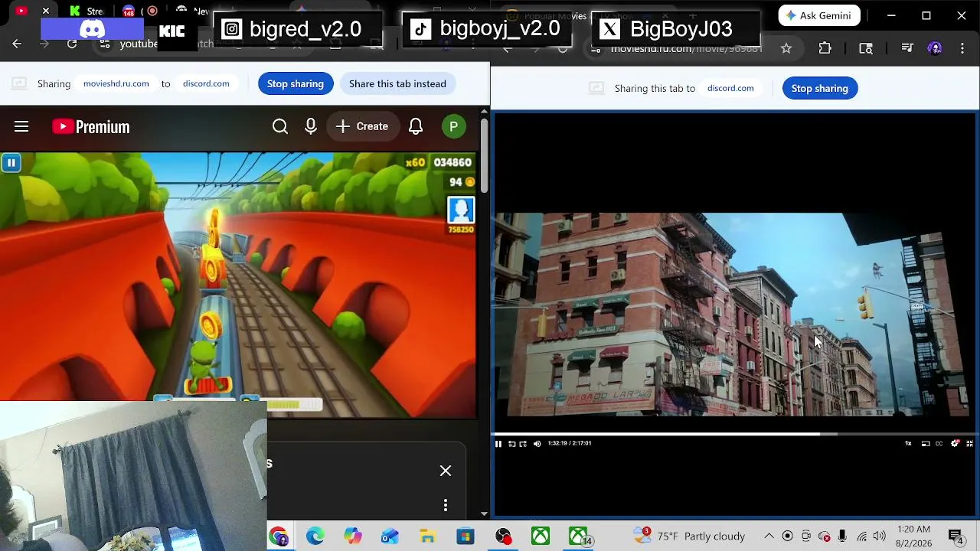The width and height of the screenshot is (980, 551).
Task: Open File Explorer from the taskbar
Action: point(428,536)
